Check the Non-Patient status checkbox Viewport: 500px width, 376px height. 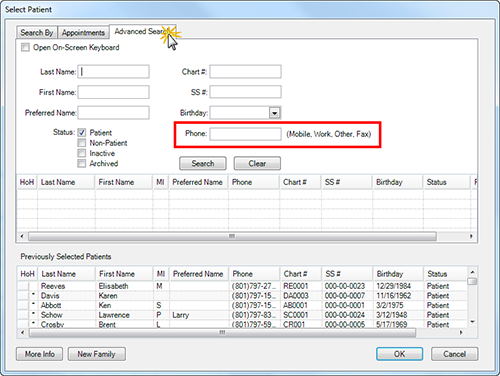click(x=82, y=143)
